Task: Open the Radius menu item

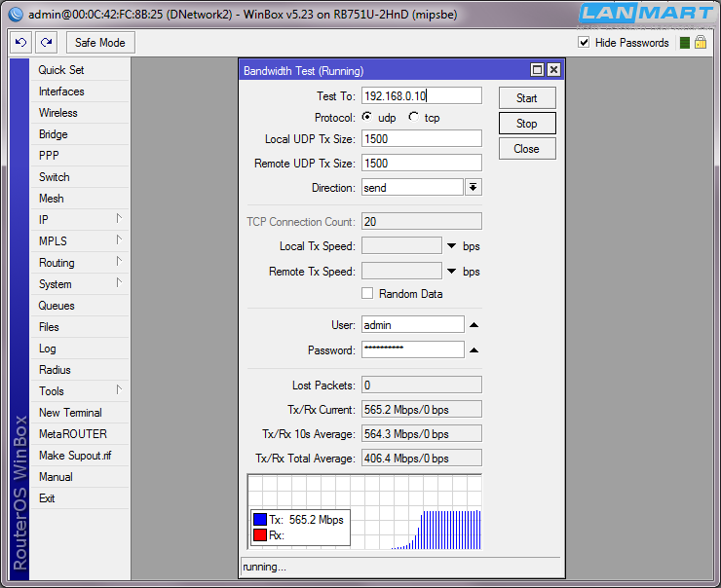Action: [80, 370]
